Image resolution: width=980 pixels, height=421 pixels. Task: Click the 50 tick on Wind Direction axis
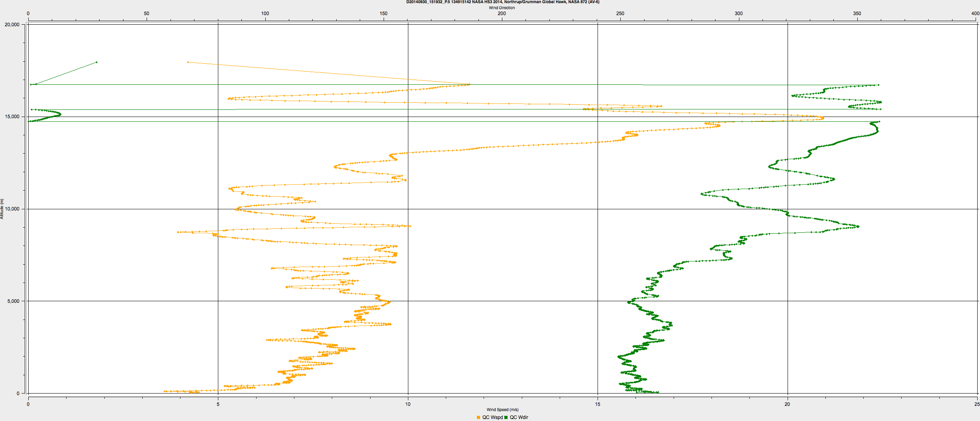pos(147,14)
